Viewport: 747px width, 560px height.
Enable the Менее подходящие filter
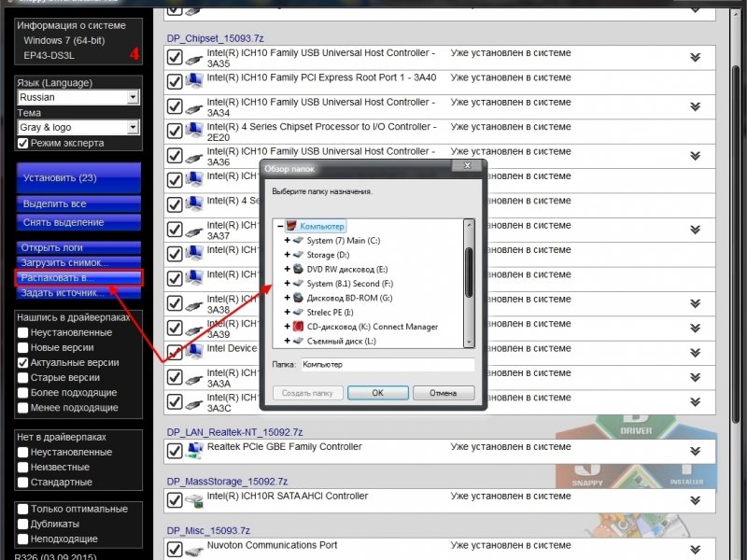click(22, 408)
